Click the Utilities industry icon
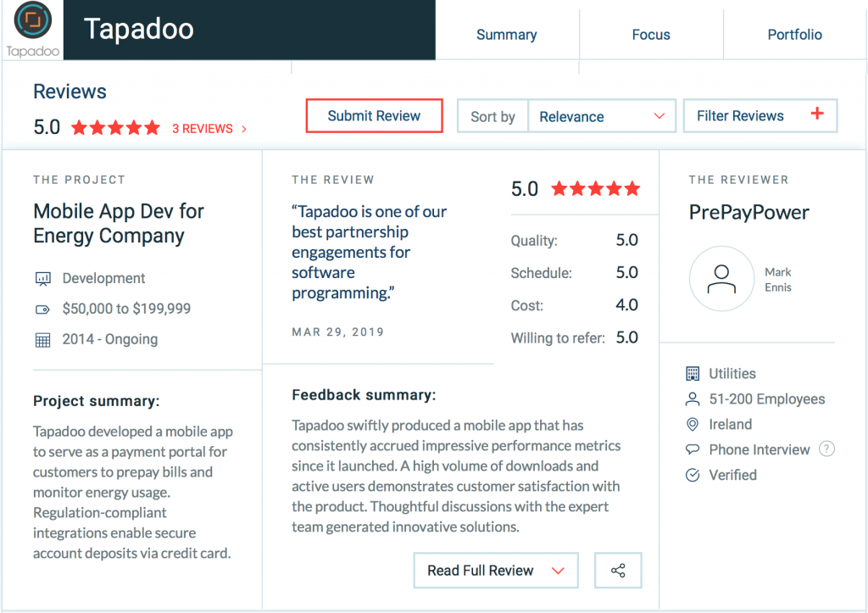 coord(692,373)
